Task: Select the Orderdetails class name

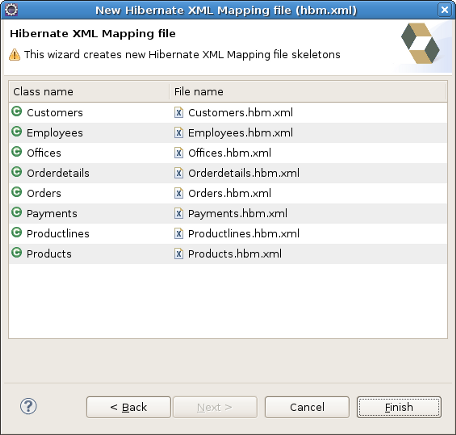Action: [x=58, y=173]
